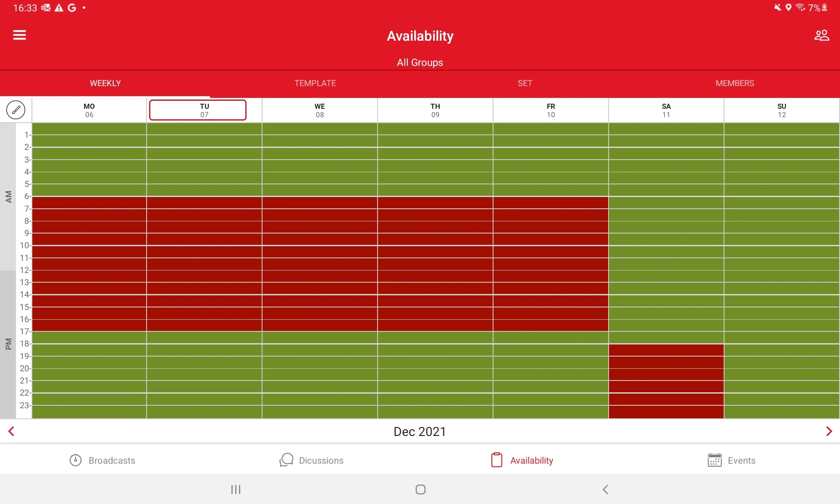Select Thursday 09 column header
Image resolution: width=840 pixels, height=504 pixels.
click(x=435, y=110)
